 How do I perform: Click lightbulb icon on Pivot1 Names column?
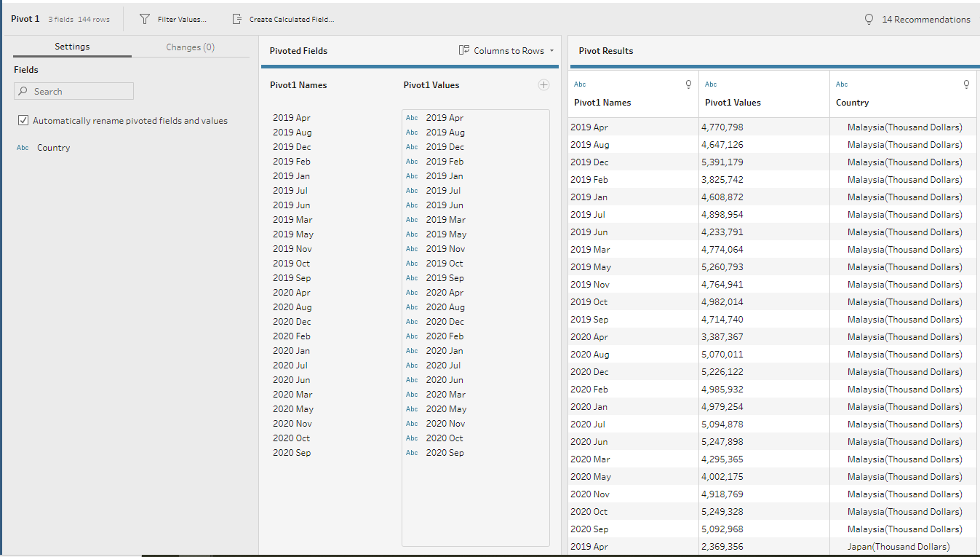click(x=689, y=84)
